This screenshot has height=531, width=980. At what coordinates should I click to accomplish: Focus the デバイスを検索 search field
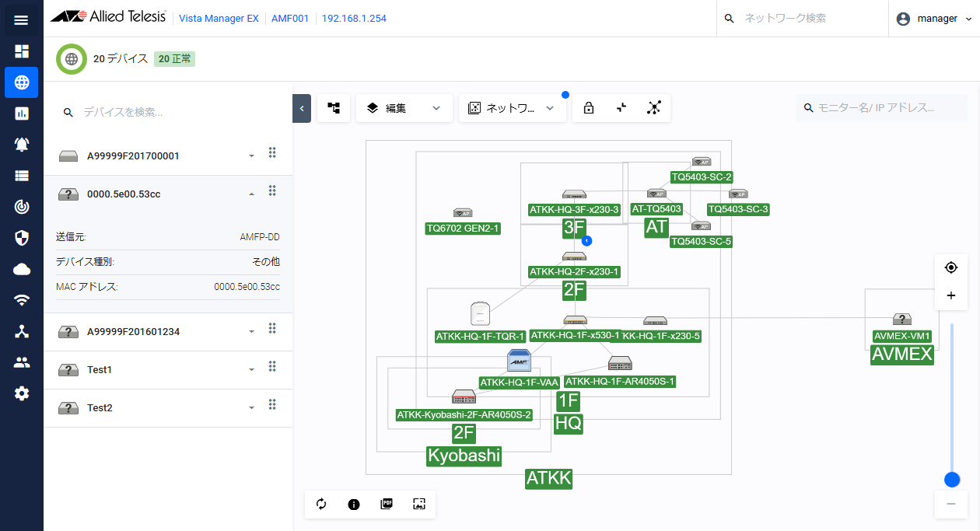(168, 113)
